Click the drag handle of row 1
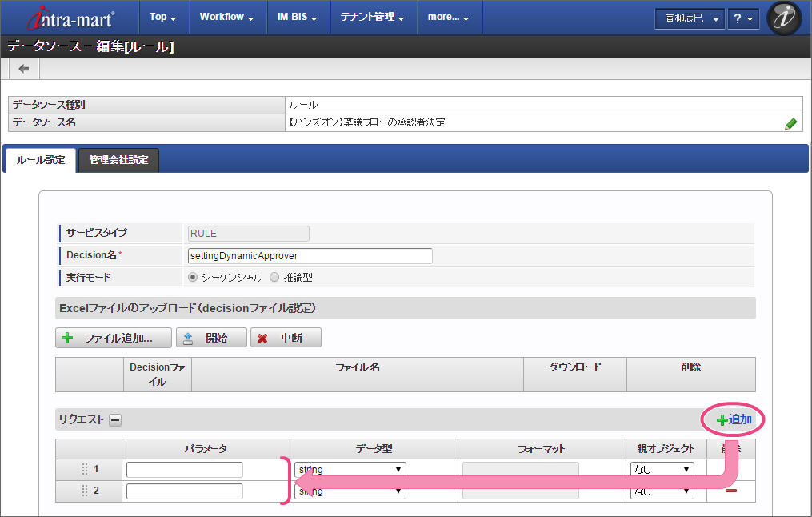This screenshot has height=517, width=812. click(x=85, y=469)
